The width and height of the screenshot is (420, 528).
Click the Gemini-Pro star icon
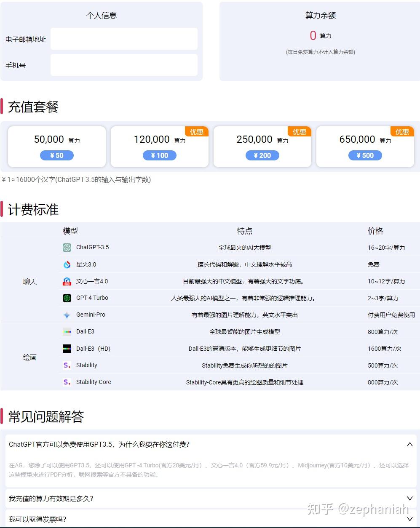click(x=67, y=315)
